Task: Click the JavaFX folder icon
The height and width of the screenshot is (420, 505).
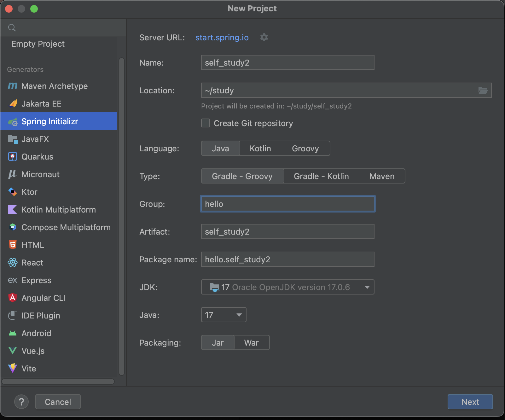Action: click(x=13, y=139)
